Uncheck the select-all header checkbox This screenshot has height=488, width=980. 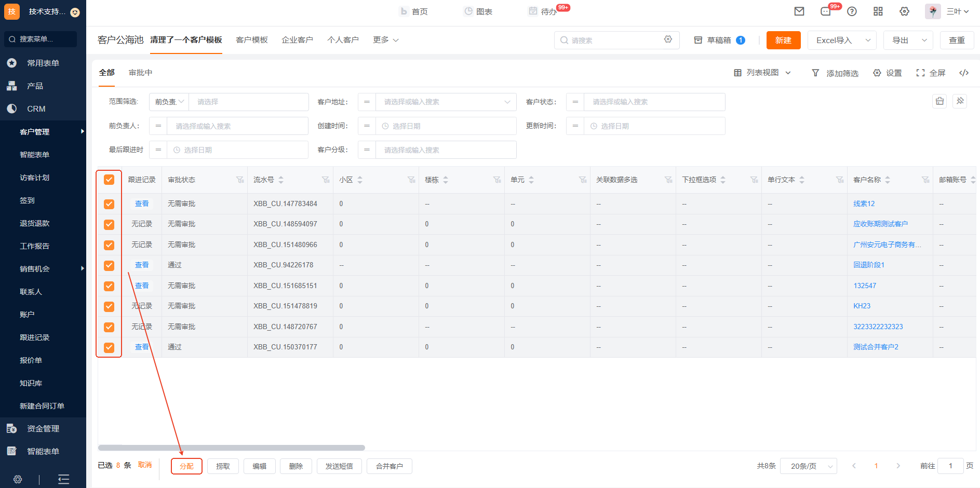109,180
